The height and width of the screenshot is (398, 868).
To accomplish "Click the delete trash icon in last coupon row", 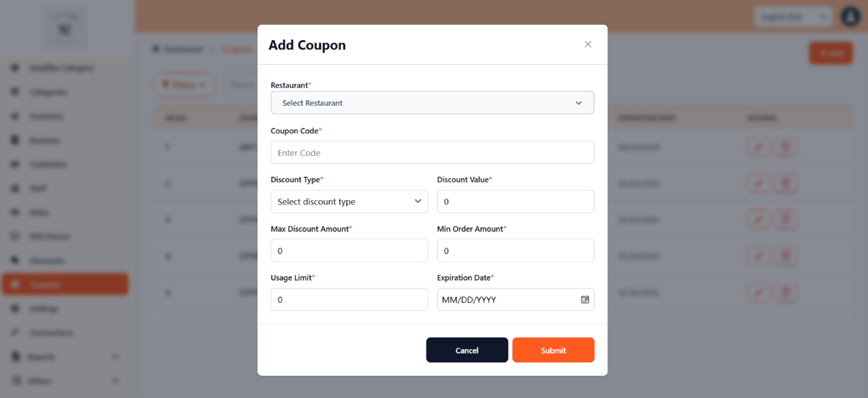I will tap(785, 292).
